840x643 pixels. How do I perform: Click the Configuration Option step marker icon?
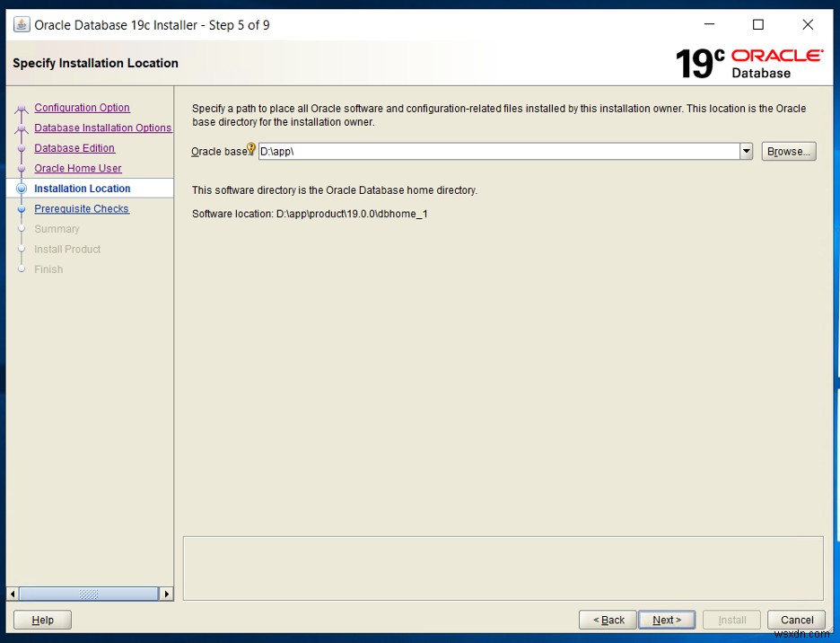click(22, 108)
